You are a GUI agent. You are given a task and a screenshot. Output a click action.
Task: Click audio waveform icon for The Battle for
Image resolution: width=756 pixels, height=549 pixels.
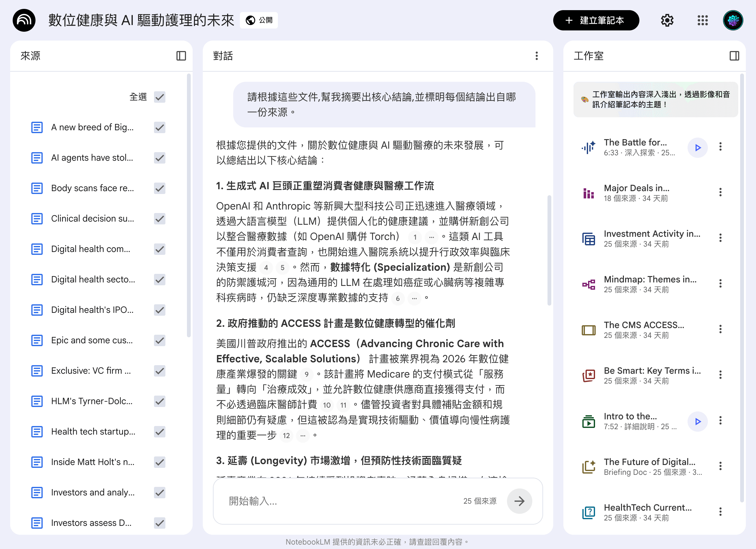(x=588, y=147)
